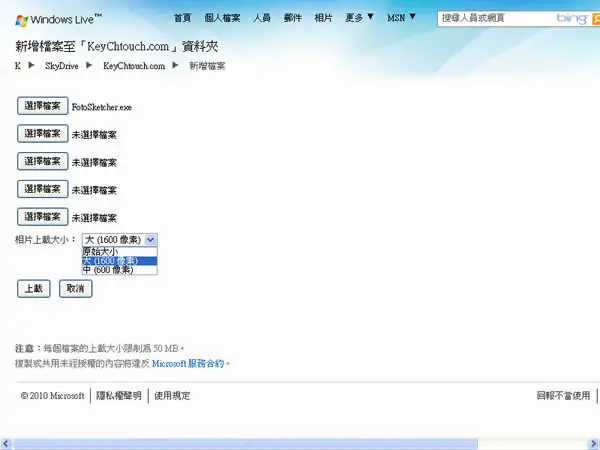Select 原始大小 option in dropdown list
Viewport: 600px width, 450px height.
pyautogui.click(x=119, y=251)
